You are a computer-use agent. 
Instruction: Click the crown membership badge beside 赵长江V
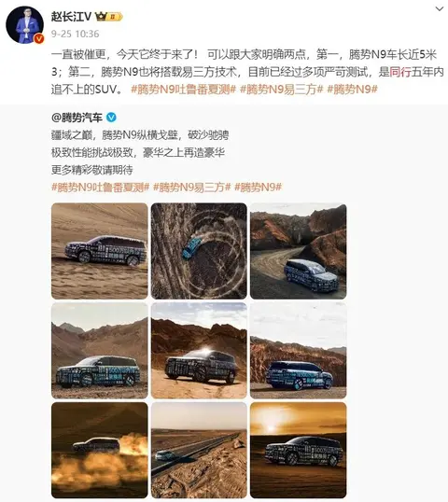(109, 16)
